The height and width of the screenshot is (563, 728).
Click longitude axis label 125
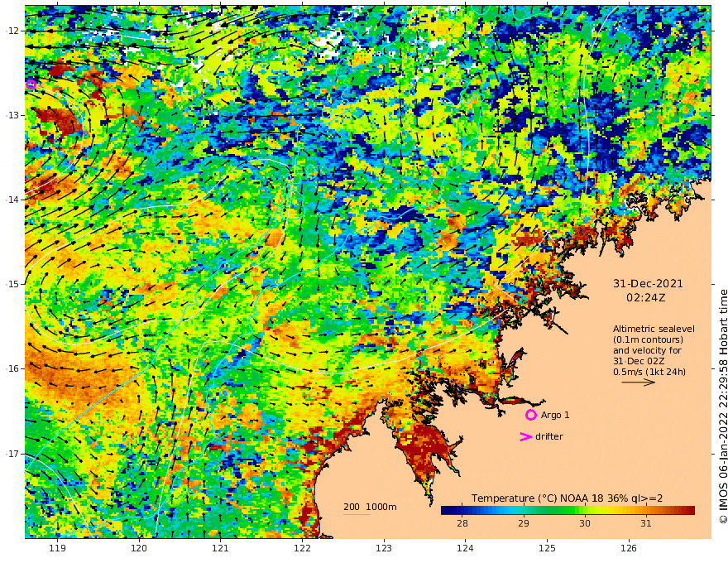click(547, 548)
